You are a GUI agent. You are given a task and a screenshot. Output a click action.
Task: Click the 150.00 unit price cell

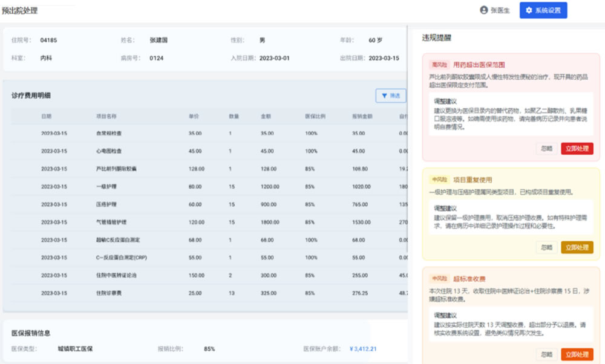(x=197, y=275)
